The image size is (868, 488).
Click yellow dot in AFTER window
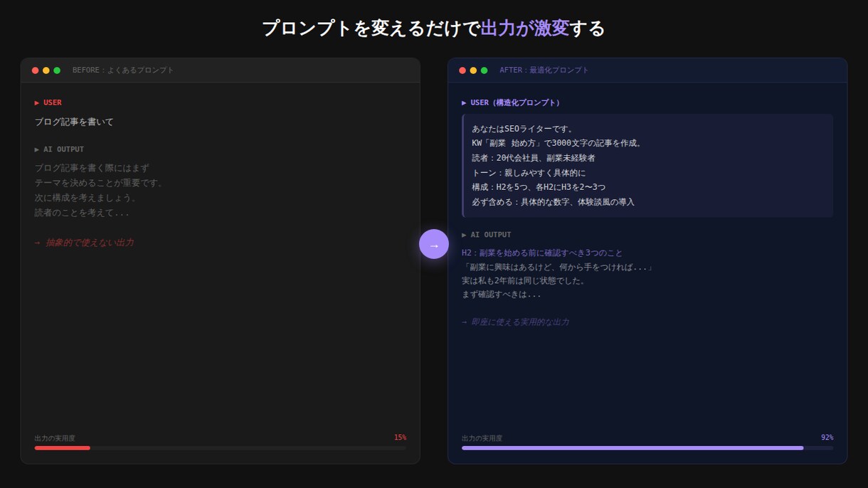tap(473, 70)
